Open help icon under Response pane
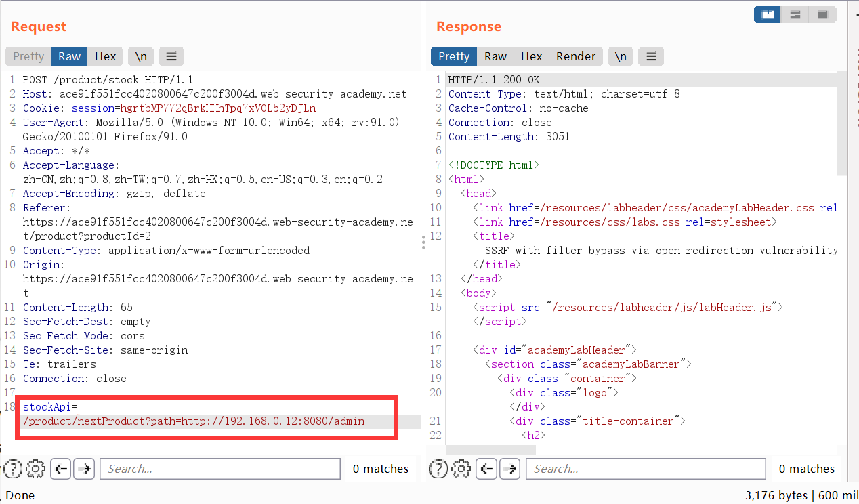Image resolution: width=859 pixels, height=504 pixels. pos(439,468)
